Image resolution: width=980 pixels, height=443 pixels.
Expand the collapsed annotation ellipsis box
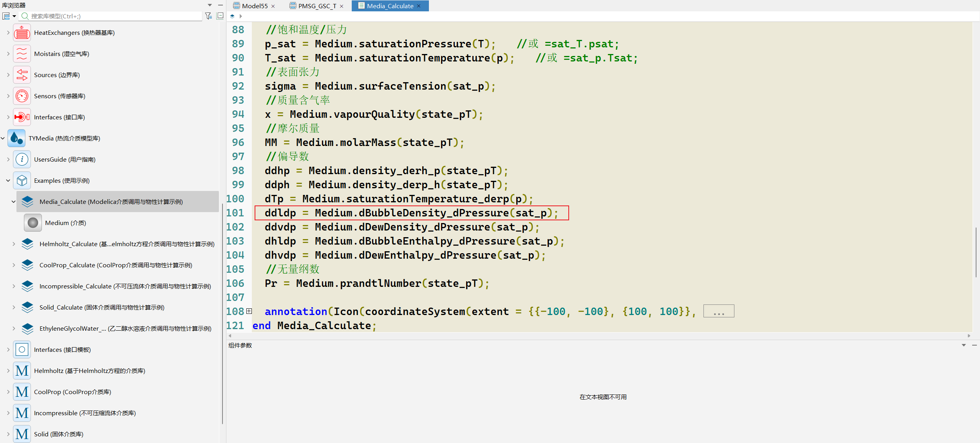click(719, 311)
